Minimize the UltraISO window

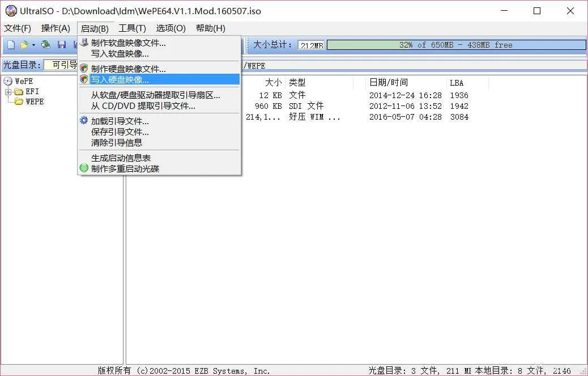[504, 11]
